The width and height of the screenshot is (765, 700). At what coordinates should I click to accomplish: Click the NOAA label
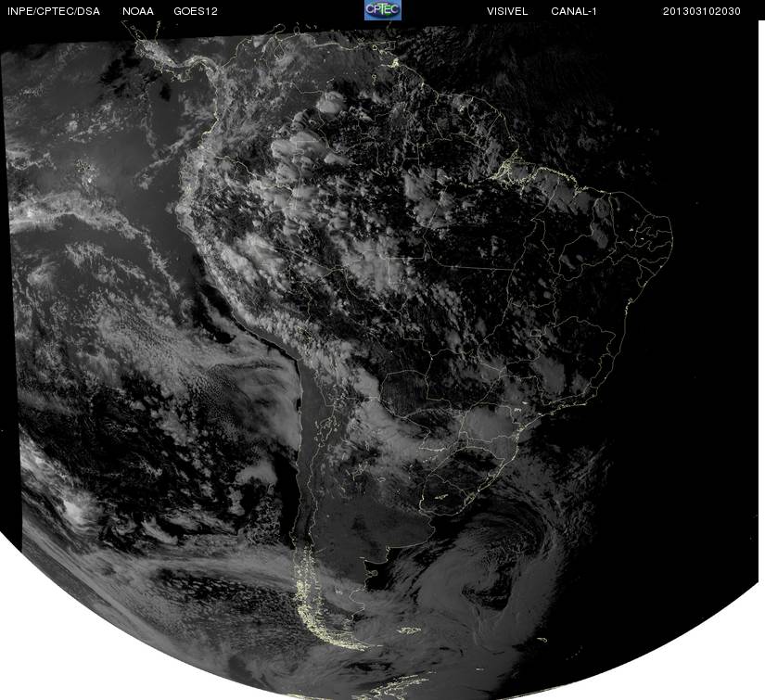coord(138,11)
